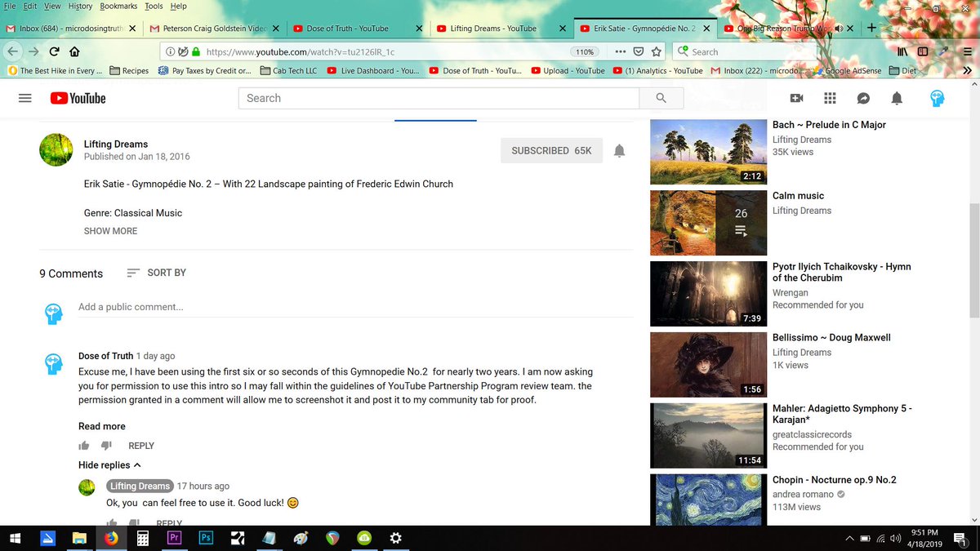This screenshot has height=551, width=980.
Task: Open the upload video camera icon
Action: (x=796, y=98)
